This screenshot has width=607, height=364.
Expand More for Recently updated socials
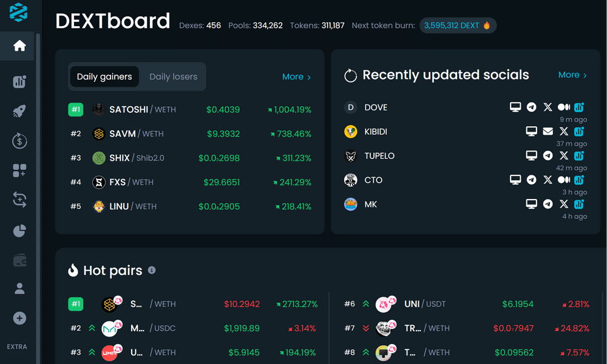pyautogui.click(x=572, y=75)
